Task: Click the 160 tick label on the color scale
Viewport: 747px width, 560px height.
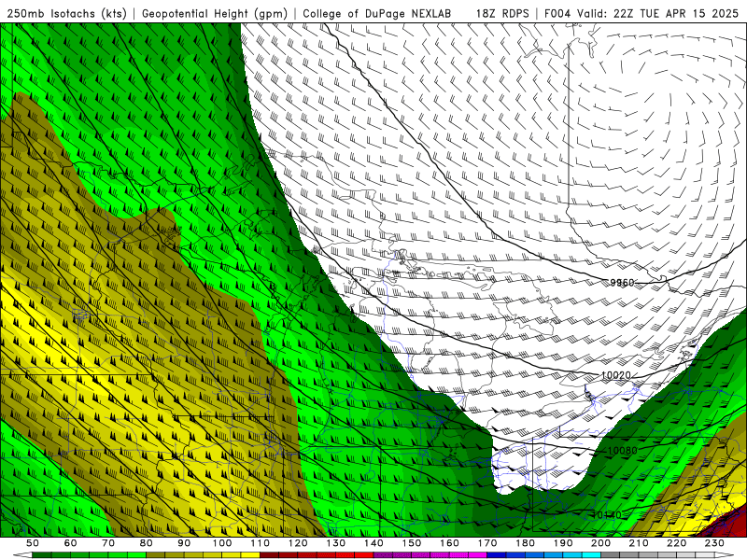Action: click(x=449, y=543)
